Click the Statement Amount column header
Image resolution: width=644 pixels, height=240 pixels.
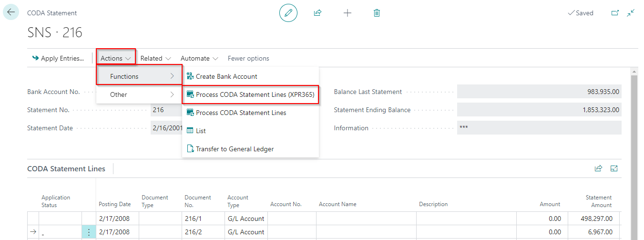[598, 201]
